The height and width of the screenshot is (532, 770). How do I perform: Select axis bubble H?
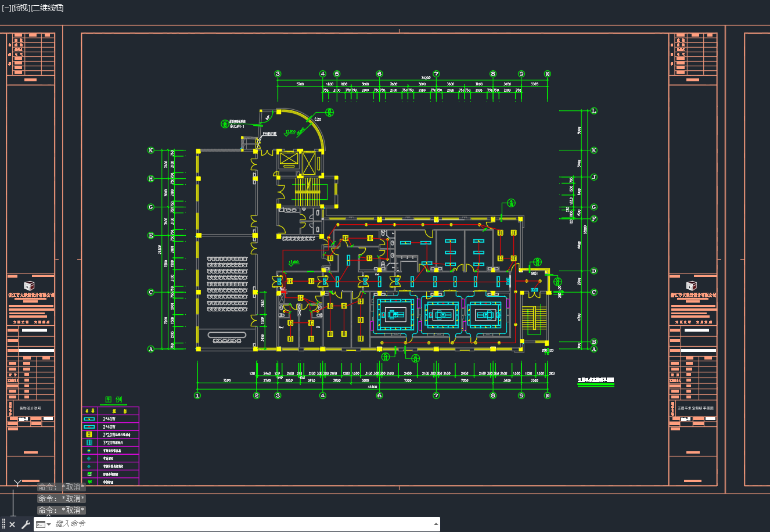(x=151, y=179)
